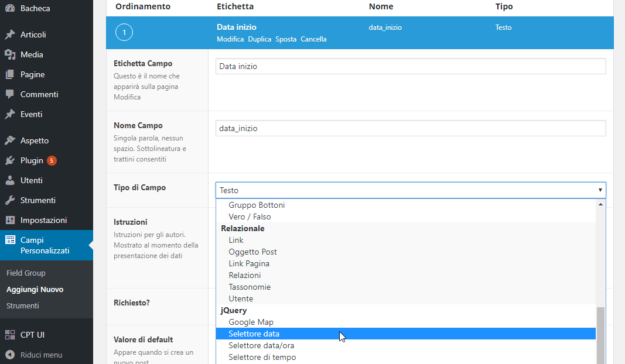Select 'Selettore data' from the list
Viewport: 625px width, 364px height.
254,334
